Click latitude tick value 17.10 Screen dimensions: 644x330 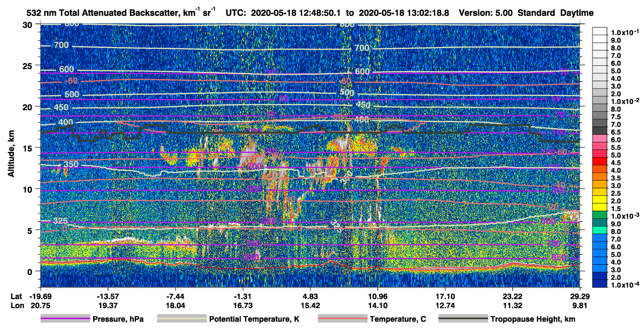445,296
